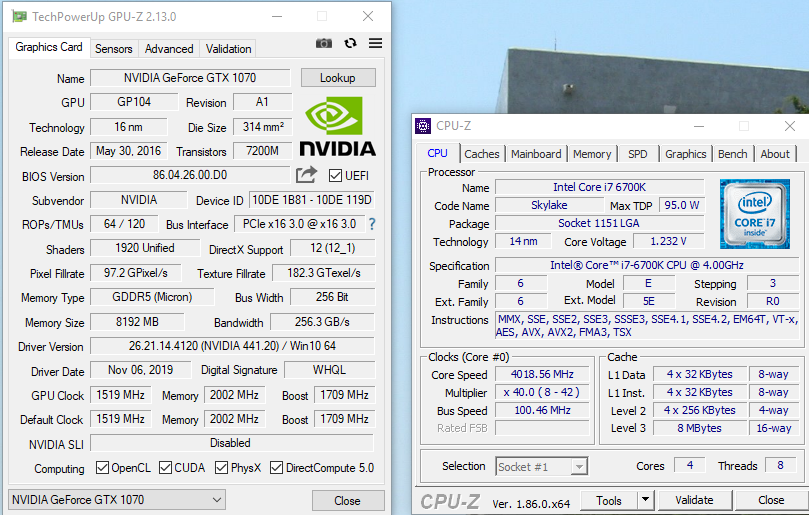Viewport: 809px width, 515px height.
Task: Click the CPU-Z title bar app icon
Action: tap(423, 125)
